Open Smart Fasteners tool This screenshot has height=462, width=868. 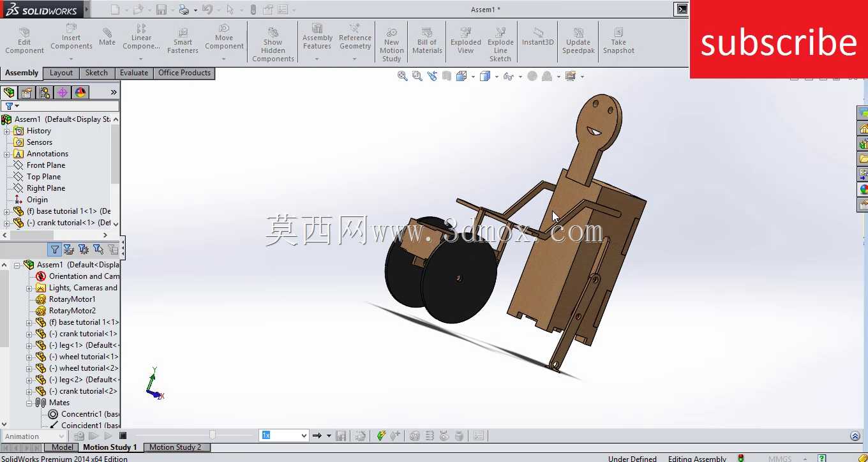pos(183,40)
